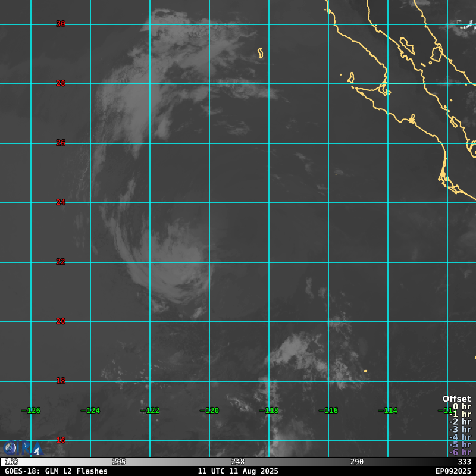Viewport: 476px width, 476px height.
Task: Select the red latitude label 18
Action: click(61, 381)
